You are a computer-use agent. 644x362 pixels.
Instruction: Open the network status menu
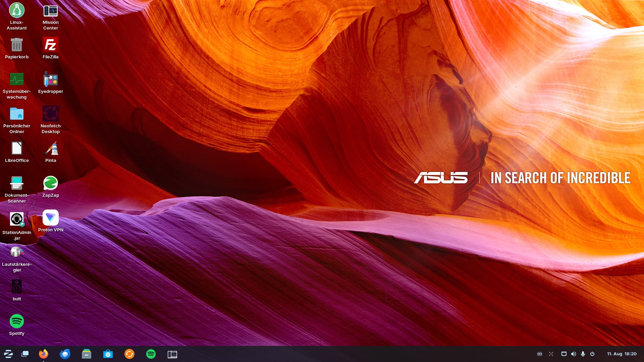pos(564,354)
